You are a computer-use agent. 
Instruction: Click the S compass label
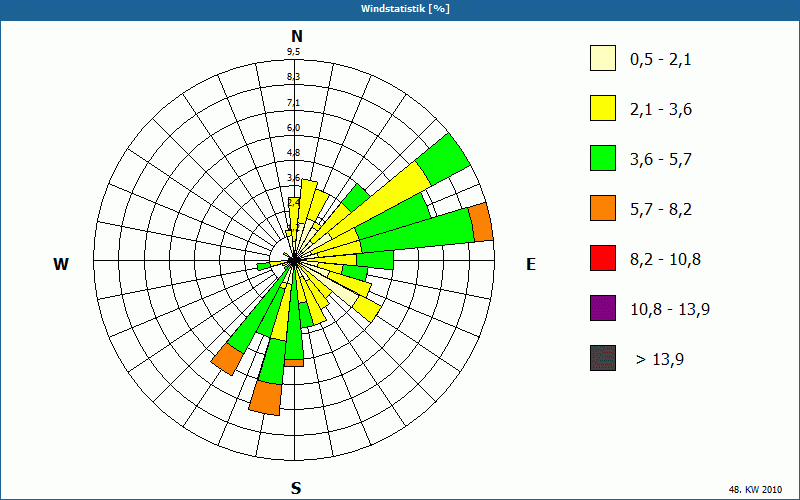[x=296, y=488]
